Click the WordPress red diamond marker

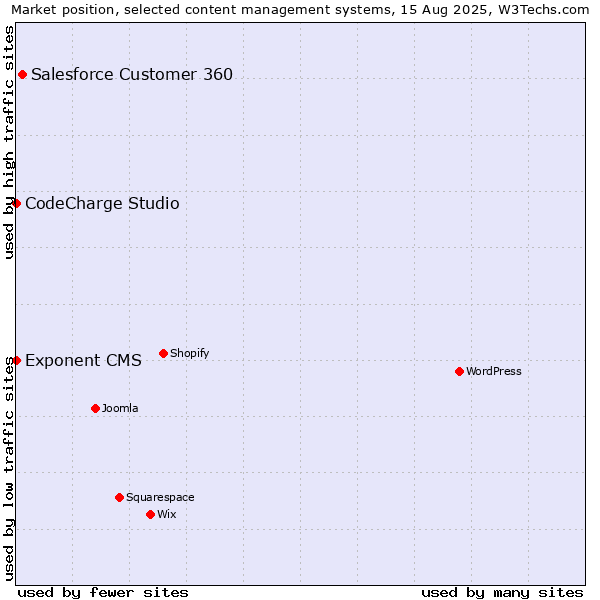point(460,372)
